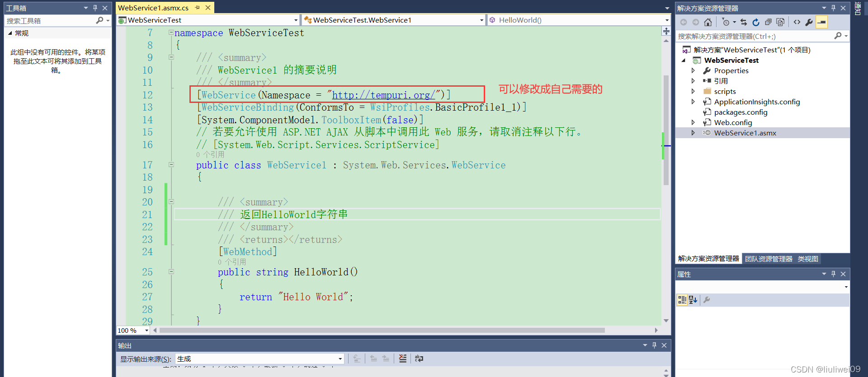Open pending changes filter clock icon
Viewport: 868px width, 377px height.
click(x=726, y=22)
